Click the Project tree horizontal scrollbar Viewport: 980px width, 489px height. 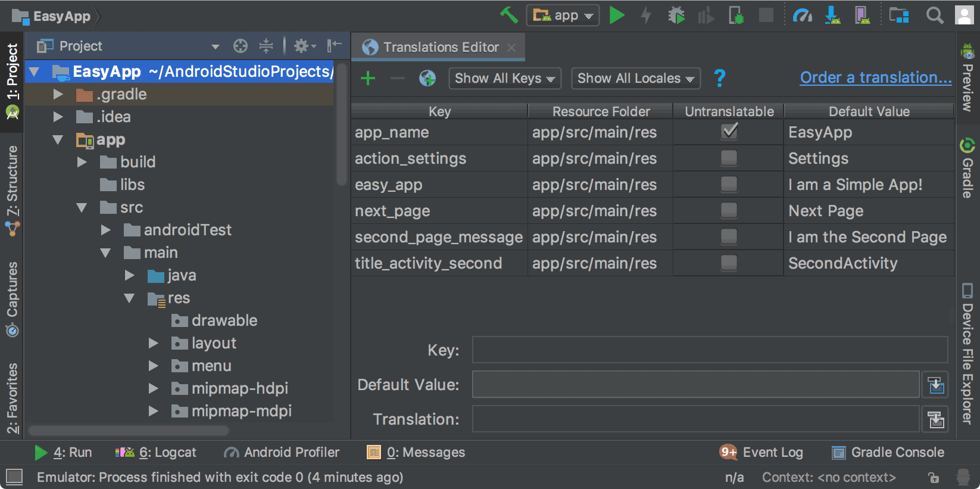point(129,431)
